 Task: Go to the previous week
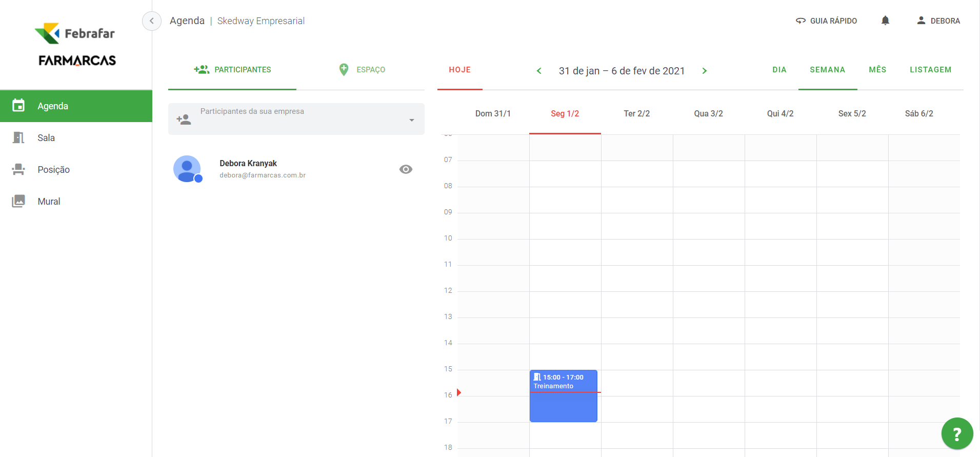click(539, 71)
